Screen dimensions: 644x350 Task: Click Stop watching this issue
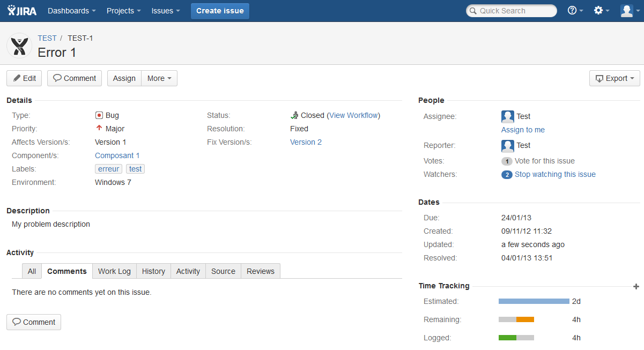coord(555,174)
